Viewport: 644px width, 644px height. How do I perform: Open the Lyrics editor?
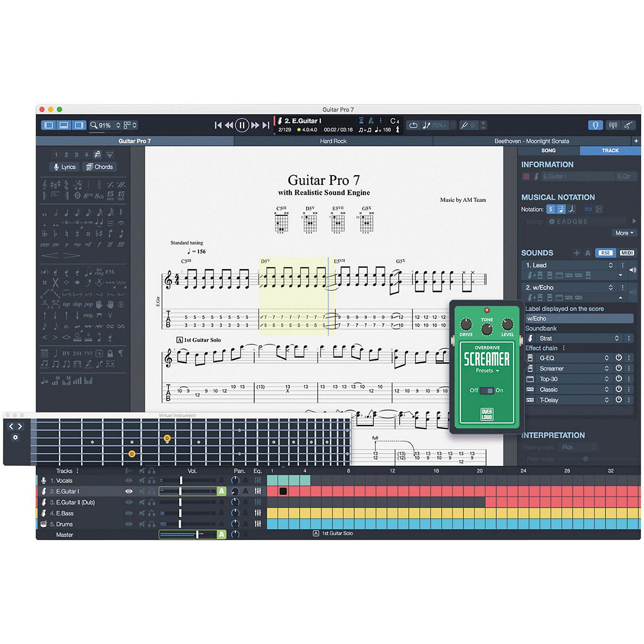(64, 167)
